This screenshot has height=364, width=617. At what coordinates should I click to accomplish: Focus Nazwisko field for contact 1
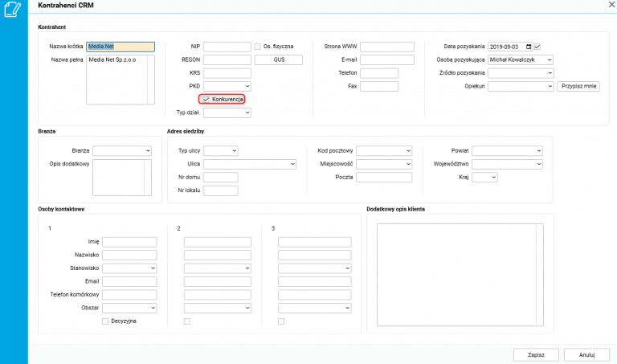(129, 256)
